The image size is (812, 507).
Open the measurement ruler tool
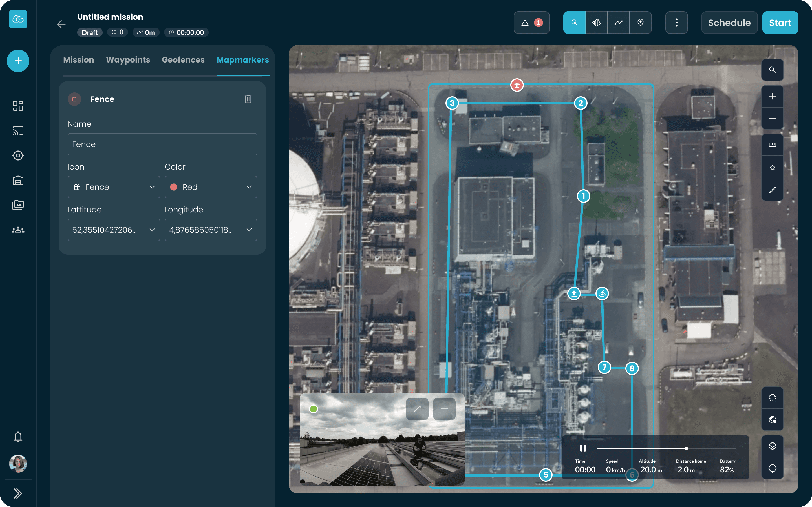[773, 145]
